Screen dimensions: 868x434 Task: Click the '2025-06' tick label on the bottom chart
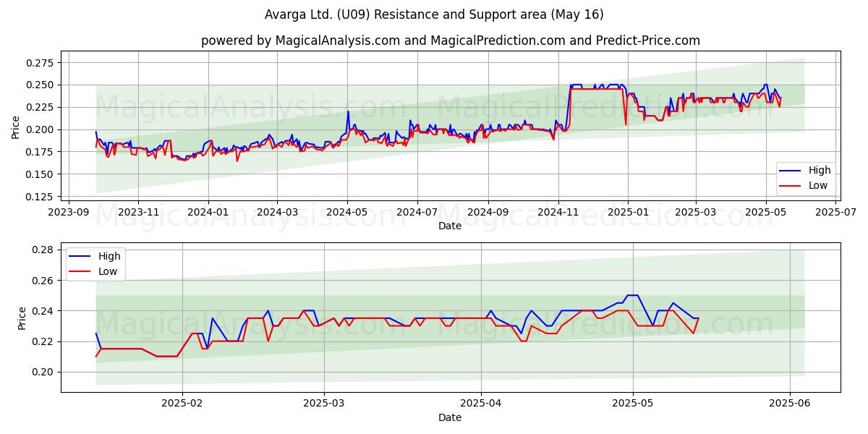point(790,404)
